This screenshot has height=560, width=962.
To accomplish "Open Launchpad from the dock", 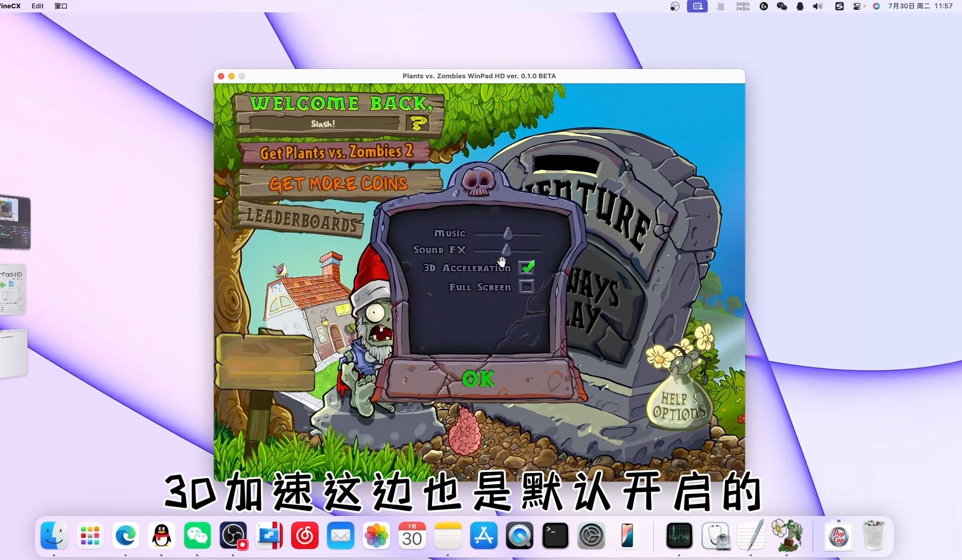I will coord(90,536).
